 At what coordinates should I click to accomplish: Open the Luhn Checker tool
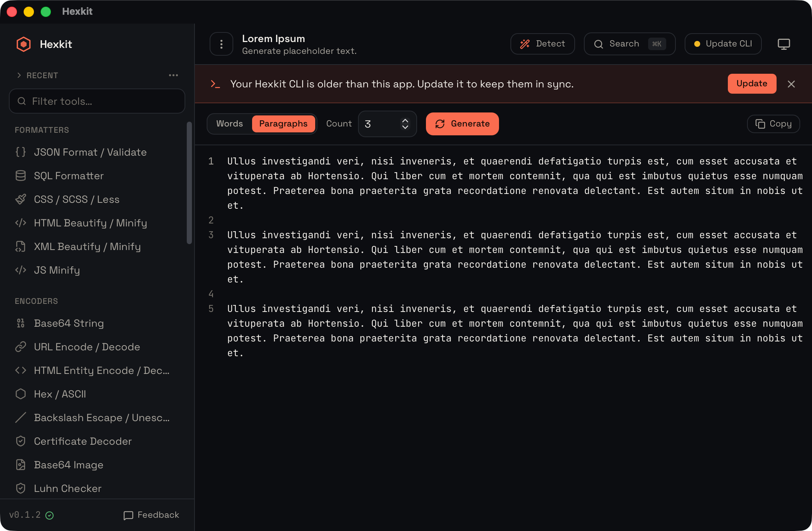pyautogui.click(x=97, y=488)
